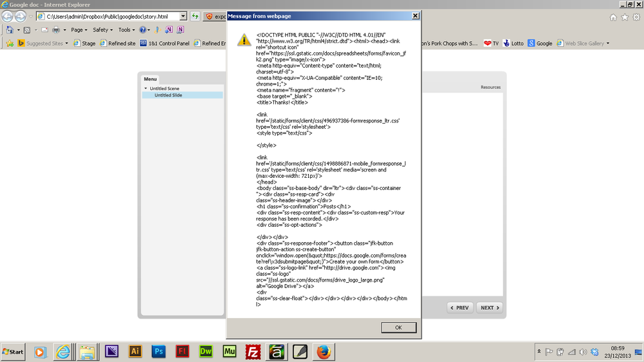Open the TV favorites link

[x=491, y=43]
